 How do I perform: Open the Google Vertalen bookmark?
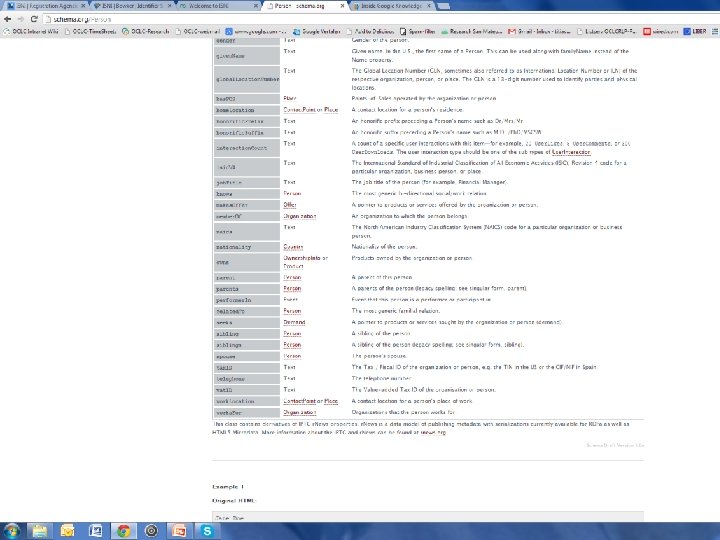coord(316,32)
